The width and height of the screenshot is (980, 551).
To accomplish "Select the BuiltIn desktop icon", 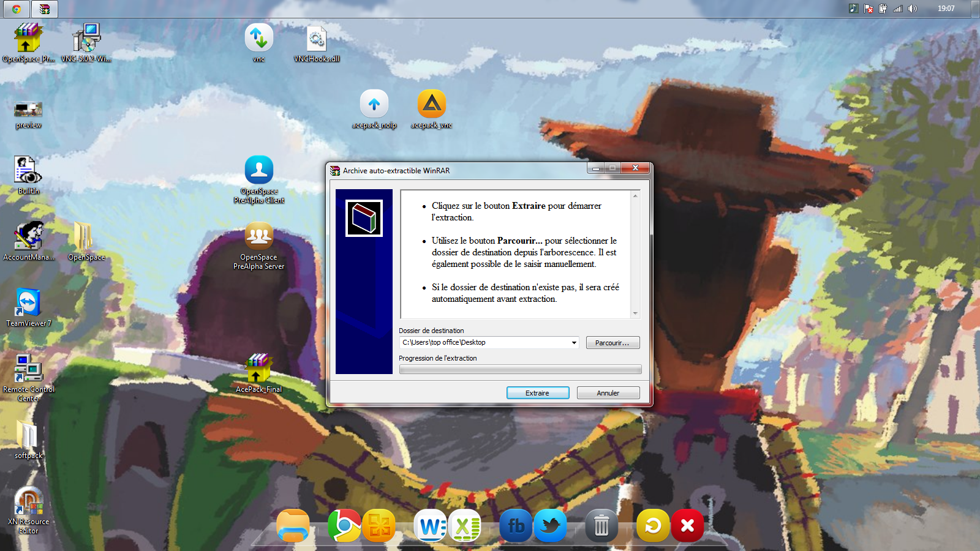I will [28, 175].
